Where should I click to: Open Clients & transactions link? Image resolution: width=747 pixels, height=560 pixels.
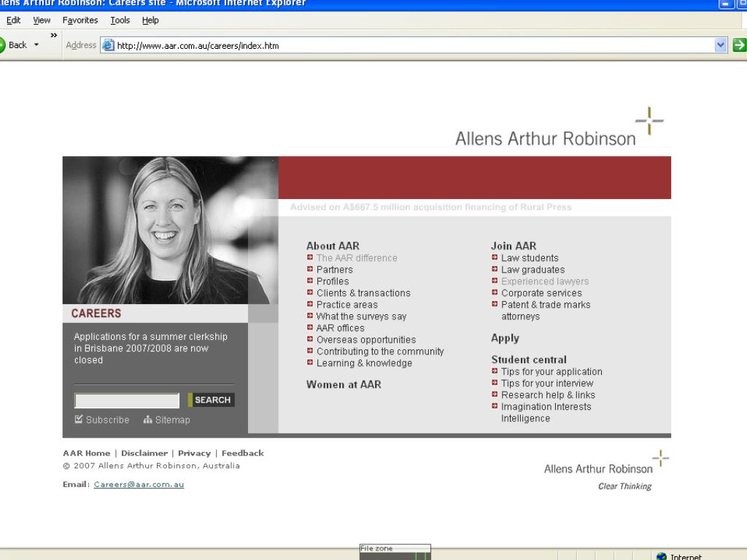coord(363,293)
